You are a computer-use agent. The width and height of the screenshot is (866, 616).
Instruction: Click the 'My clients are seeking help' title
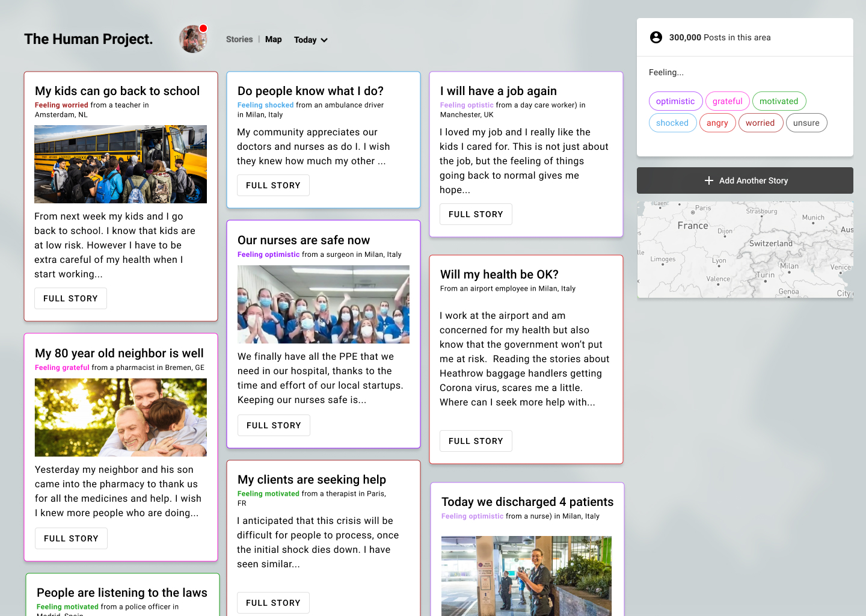[312, 479]
